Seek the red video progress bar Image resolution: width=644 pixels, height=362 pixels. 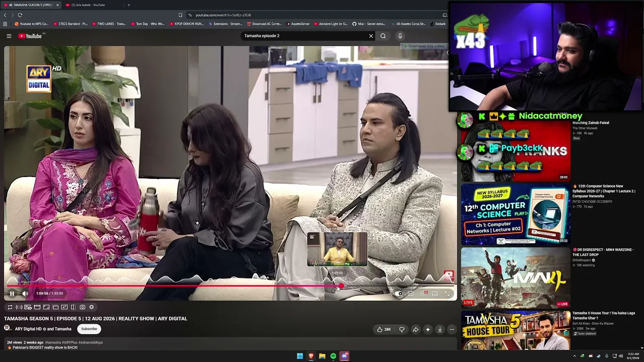click(230, 286)
